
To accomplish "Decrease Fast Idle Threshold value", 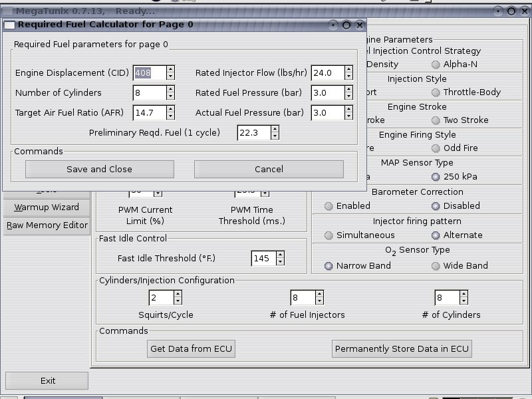I will [280, 262].
